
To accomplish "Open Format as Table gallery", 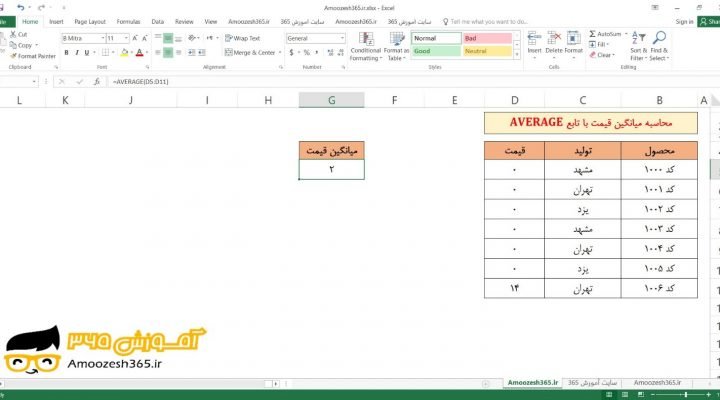I will [x=396, y=46].
